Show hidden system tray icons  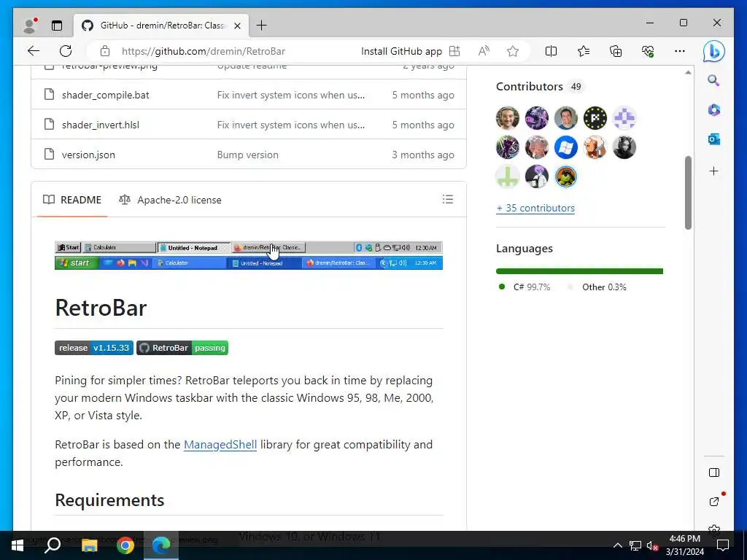617,545
